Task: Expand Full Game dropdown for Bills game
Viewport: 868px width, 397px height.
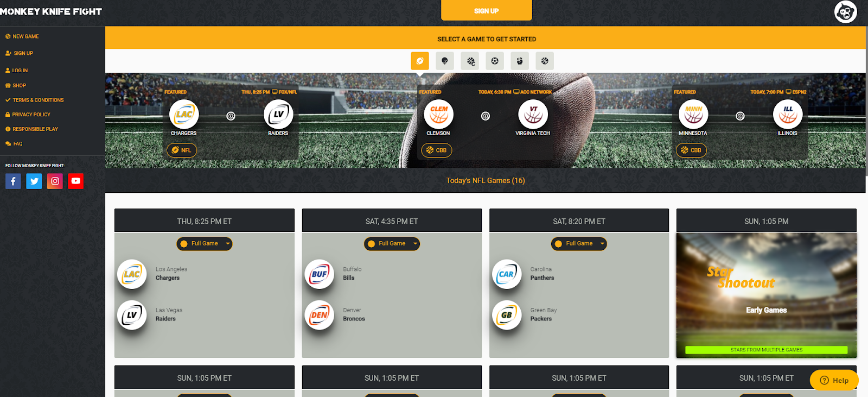Action: tap(392, 244)
